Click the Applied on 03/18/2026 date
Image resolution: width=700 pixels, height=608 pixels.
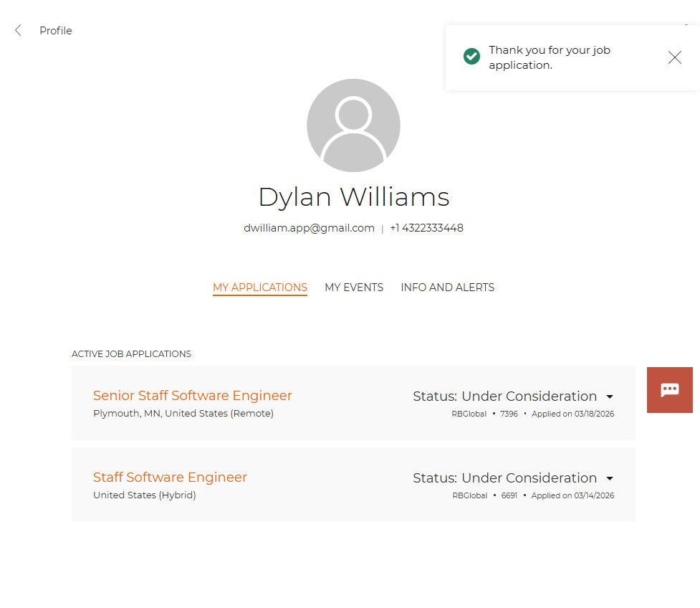[x=572, y=414]
